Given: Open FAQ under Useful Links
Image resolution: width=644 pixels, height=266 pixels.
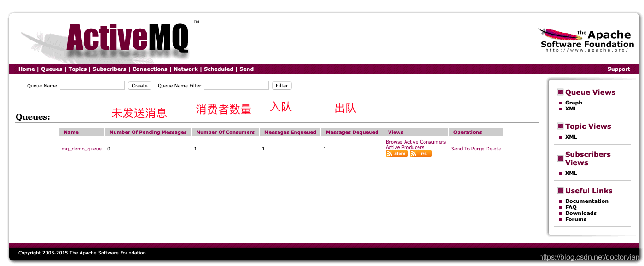Looking at the screenshot, I should [x=571, y=207].
